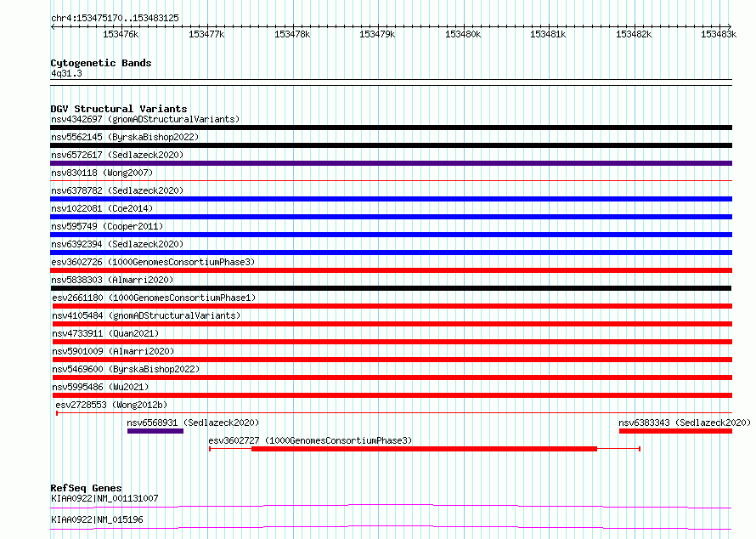Click the thin red esv2728553 variant line
The width and height of the screenshot is (756, 539).
tap(394, 413)
